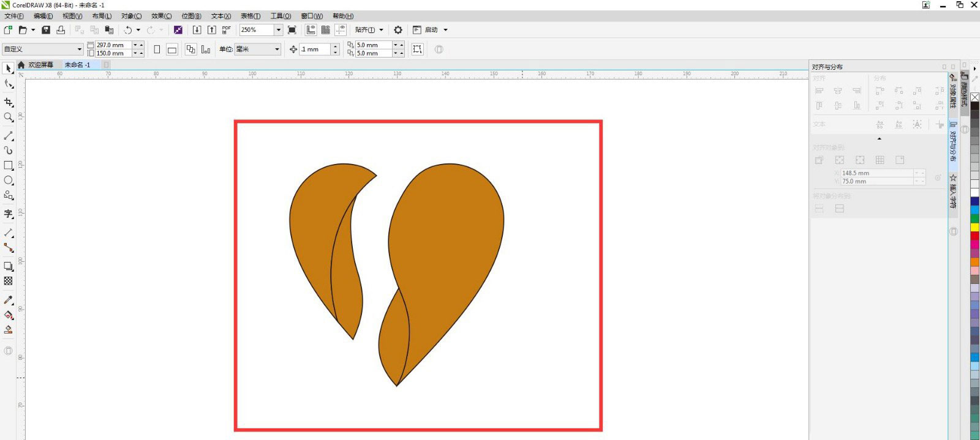
Task: Select the Text tool (字) in toolbox
Action: [9, 214]
